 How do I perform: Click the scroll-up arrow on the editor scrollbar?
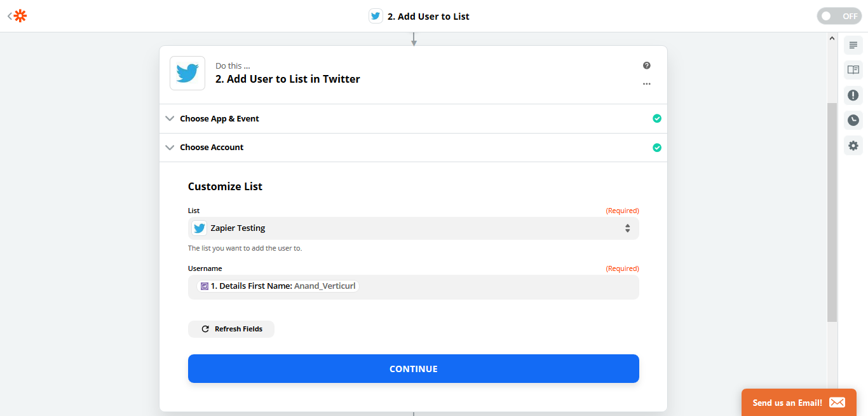832,39
